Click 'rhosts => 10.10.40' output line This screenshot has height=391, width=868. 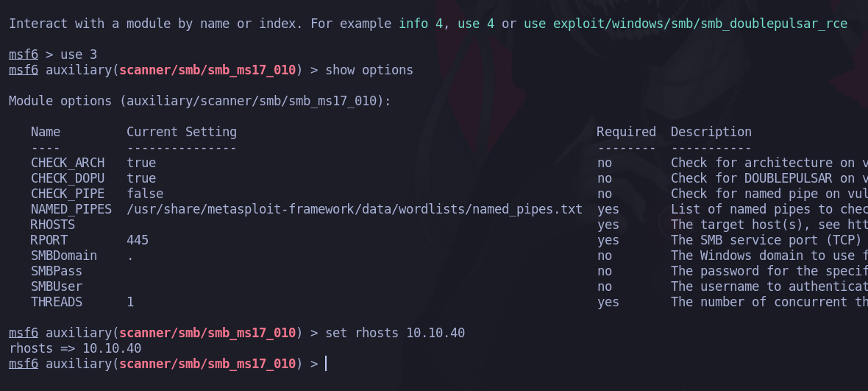75,348
